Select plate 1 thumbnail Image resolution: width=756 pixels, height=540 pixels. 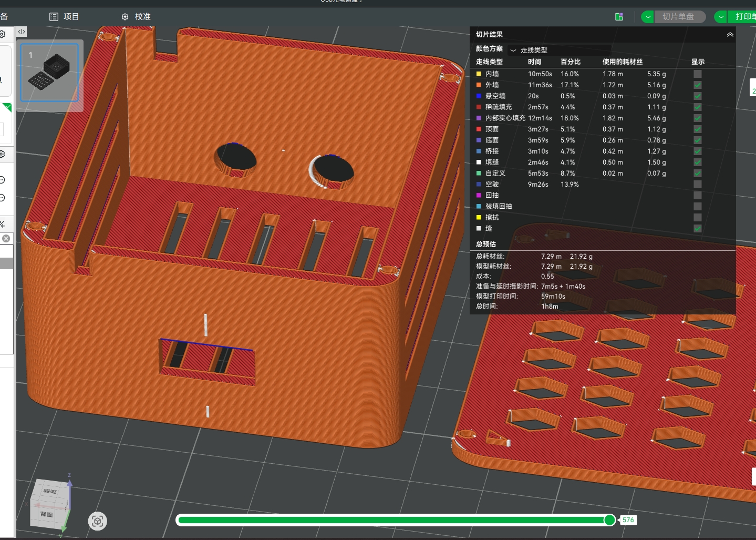pyautogui.click(x=49, y=73)
